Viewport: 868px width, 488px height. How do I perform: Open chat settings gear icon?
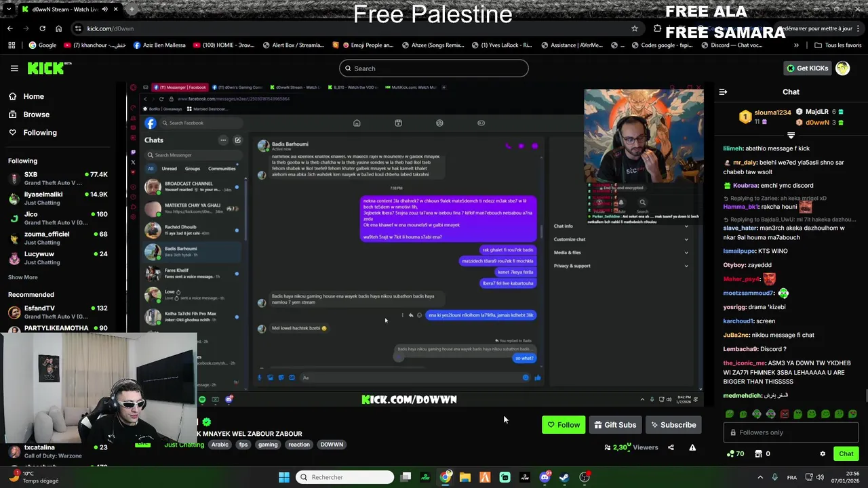[823, 453]
